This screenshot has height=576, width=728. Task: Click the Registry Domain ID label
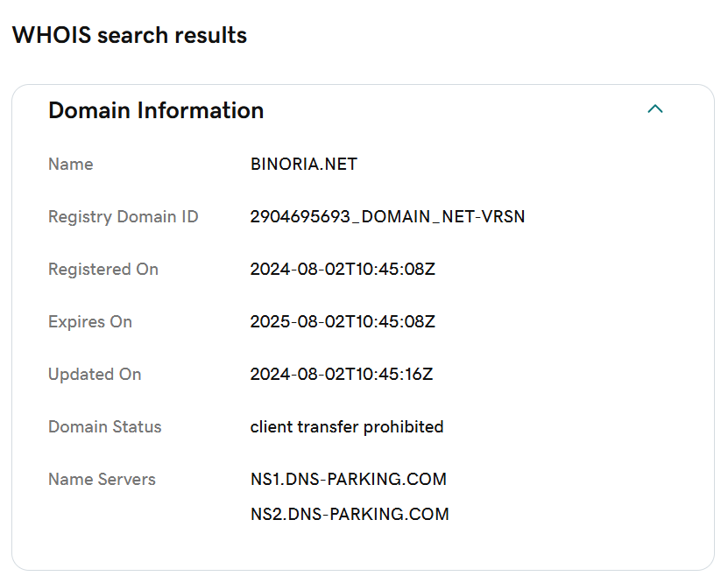tap(123, 217)
